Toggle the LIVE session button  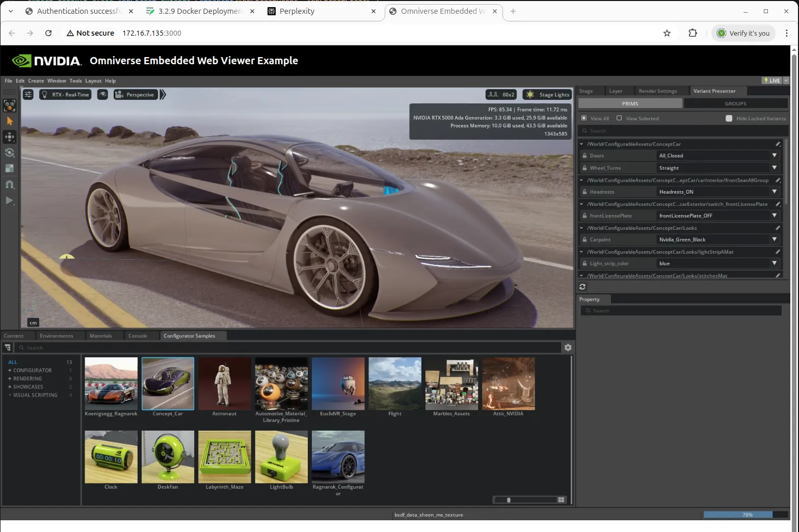coord(773,81)
